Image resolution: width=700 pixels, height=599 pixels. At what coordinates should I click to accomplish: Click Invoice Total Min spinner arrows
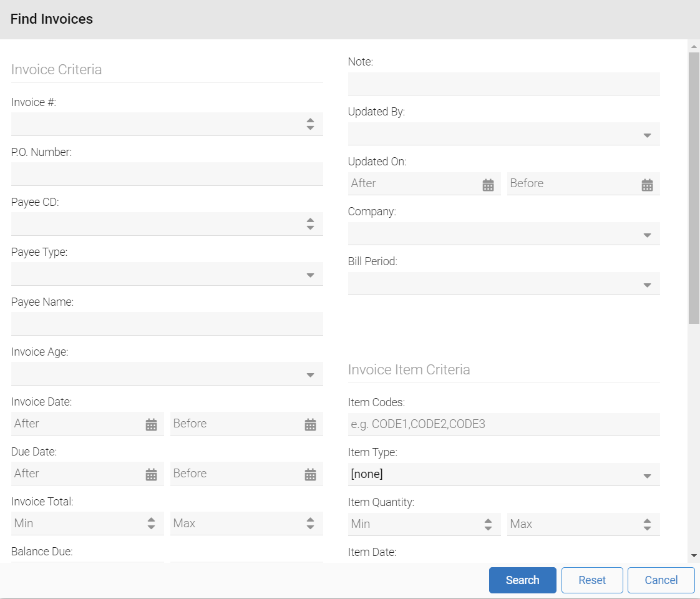click(152, 524)
